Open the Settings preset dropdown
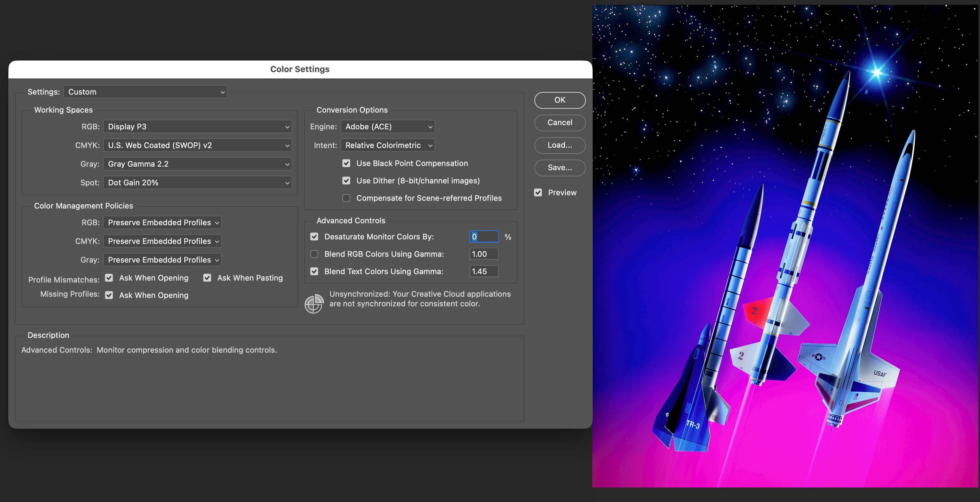Screen dimensions: 980x502 point(145,92)
